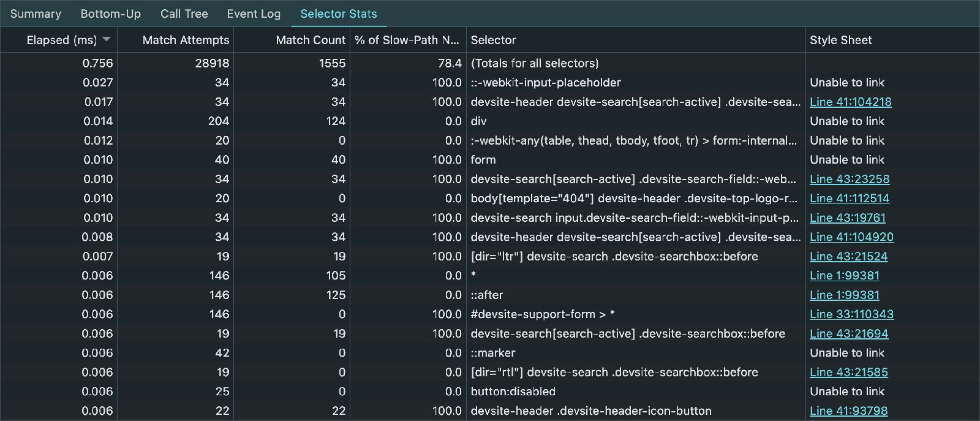Sort by Match Count column header
Viewport: 980px width, 421px height.
click(x=311, y=40)
